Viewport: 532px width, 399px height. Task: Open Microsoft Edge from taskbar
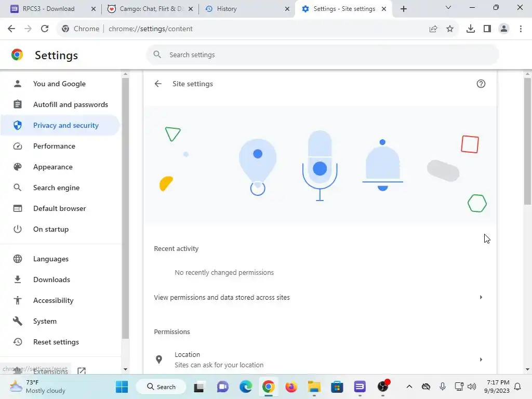click(x=245, y=387)
